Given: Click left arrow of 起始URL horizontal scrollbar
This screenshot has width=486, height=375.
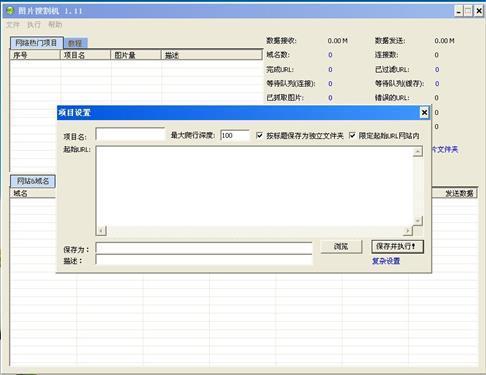Looking at the screenshot, I should (101, 231).
